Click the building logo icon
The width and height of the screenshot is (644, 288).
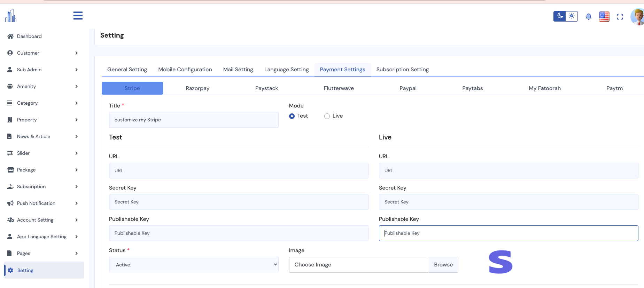(x=11, y=16)
